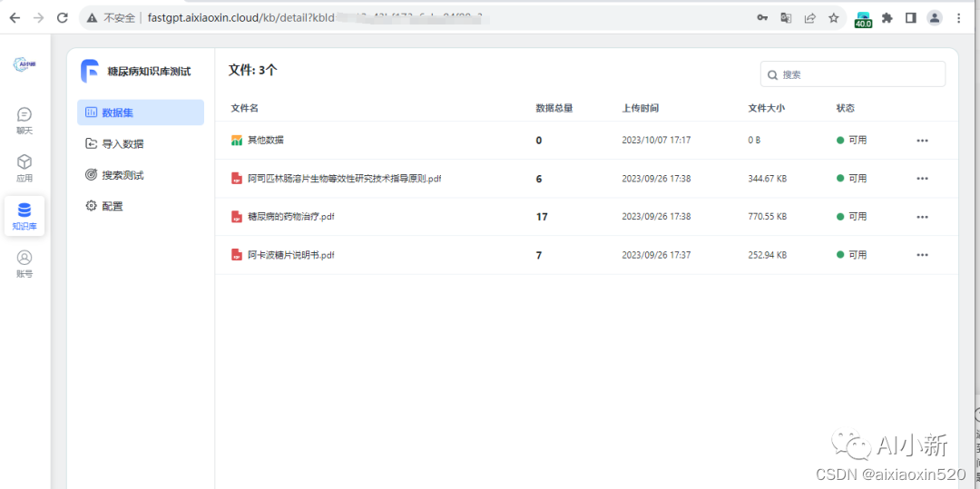
Task: Open the Chrome profile avatar
Action: [935, 18]
